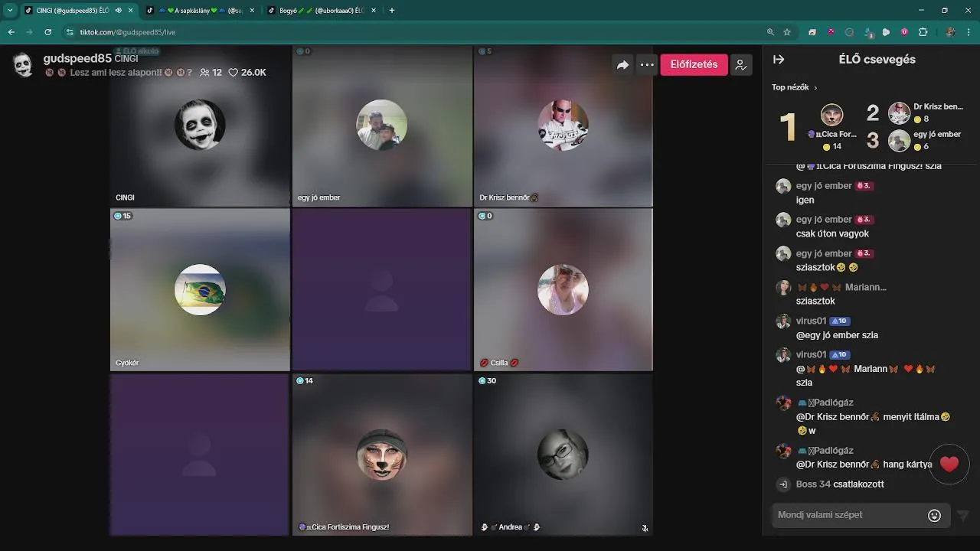Click the viewer count icon showing 12
This screenshot has height=551, width=980.
tap(204, 73)
